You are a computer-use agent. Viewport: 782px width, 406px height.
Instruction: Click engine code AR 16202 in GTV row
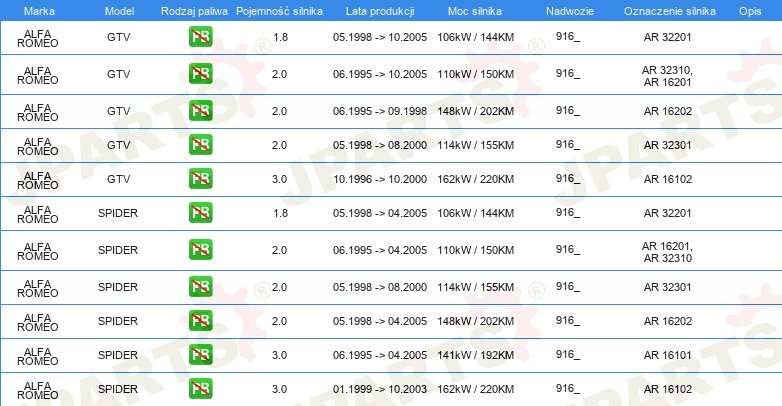click(667, 111)
